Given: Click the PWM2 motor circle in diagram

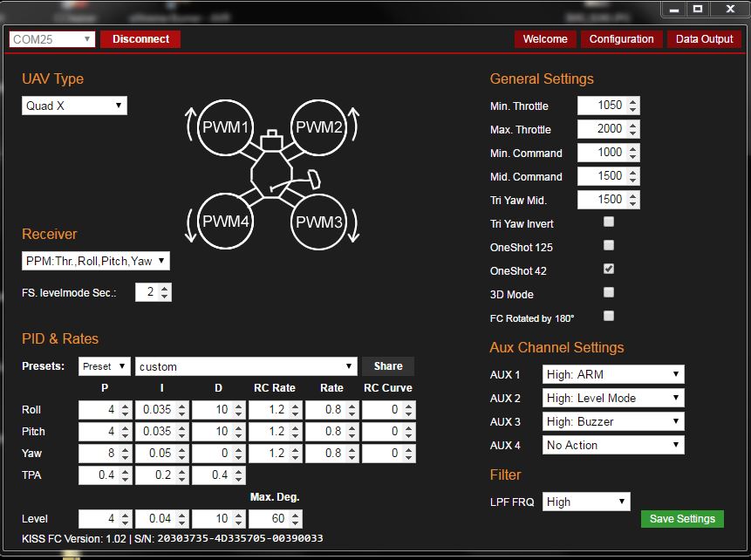Looking at the screenshot, I should pyautogui.click(x=319, y=127).
